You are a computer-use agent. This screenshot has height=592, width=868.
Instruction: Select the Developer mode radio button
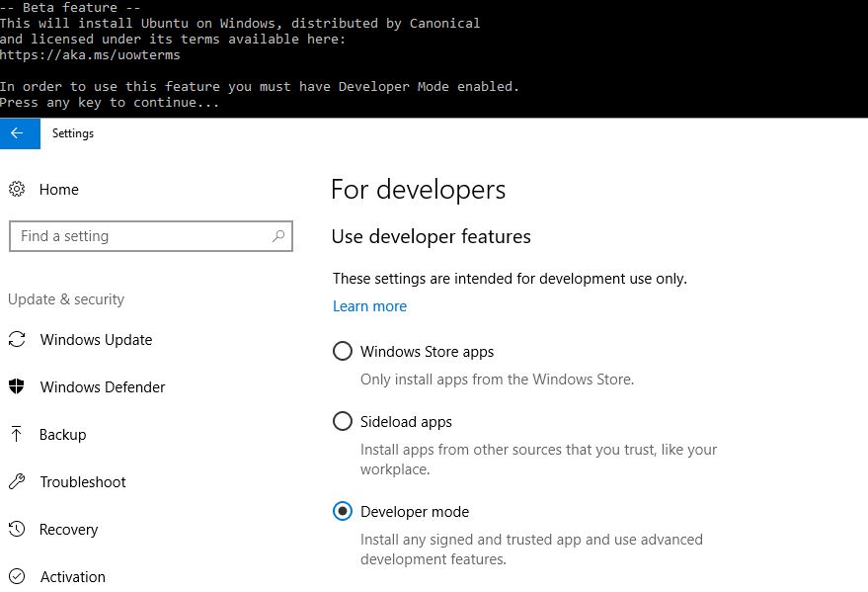point(343,512)
